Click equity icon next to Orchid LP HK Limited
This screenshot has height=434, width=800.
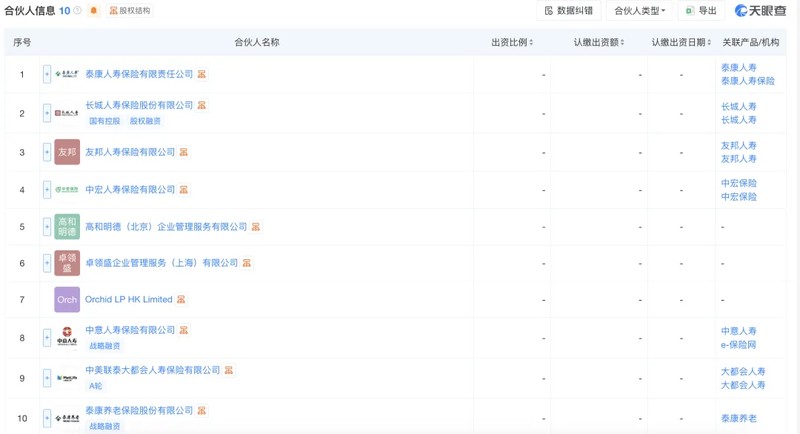click(x=181, y=299)
